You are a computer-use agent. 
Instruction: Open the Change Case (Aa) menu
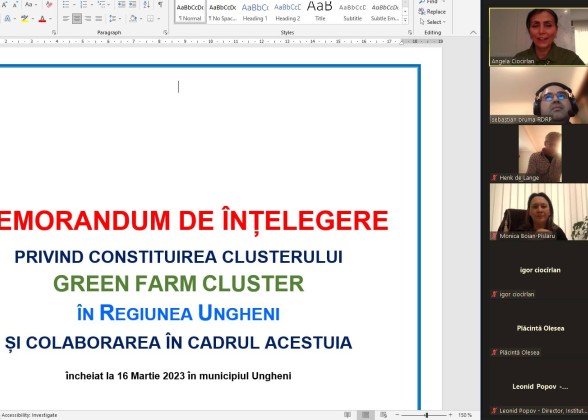tap(31, 5)
